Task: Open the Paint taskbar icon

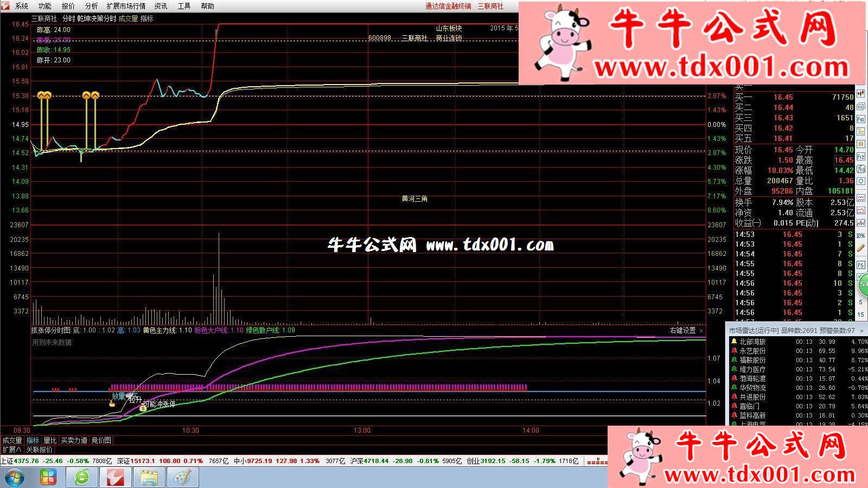Action: click(x=183, y=477)
